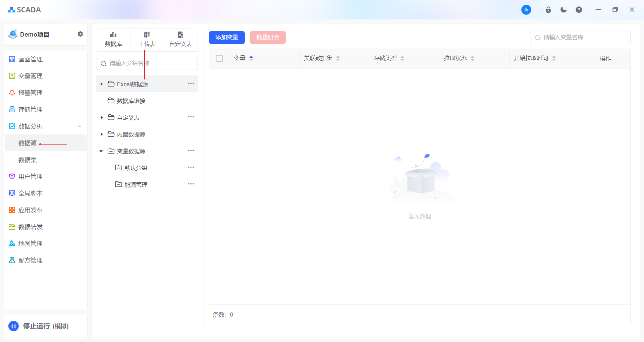This screenshot has height=342, width=644.
Task: Collapse the 变量数据源 tree node
Action: click(101, 151)
